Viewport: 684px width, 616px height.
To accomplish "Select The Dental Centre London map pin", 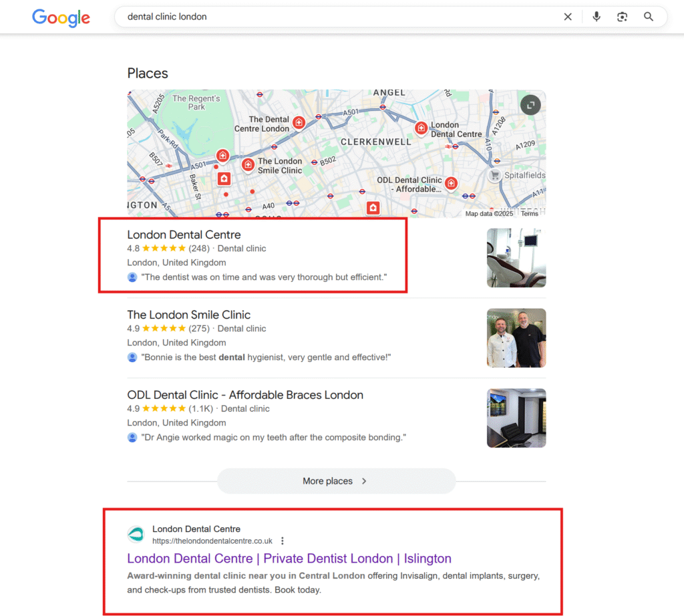I will [x=299, y=122].
